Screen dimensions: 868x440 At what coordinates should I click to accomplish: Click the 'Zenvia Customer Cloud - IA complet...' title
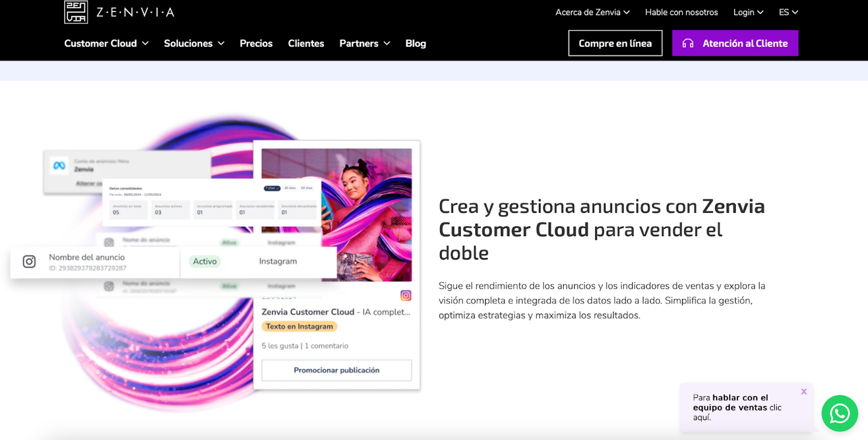[x=336, y=312]
